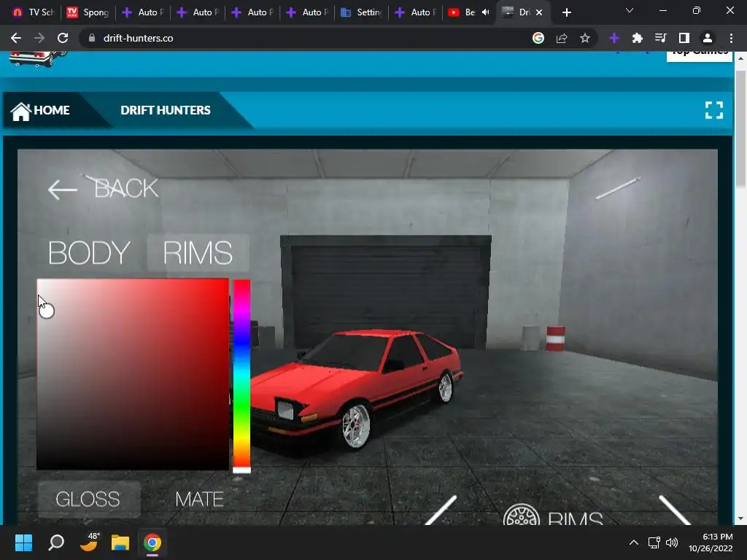Click the wheel icon next to RIMS
The width and height of the screenshot is (747, 560).
(x=521, y=516)
